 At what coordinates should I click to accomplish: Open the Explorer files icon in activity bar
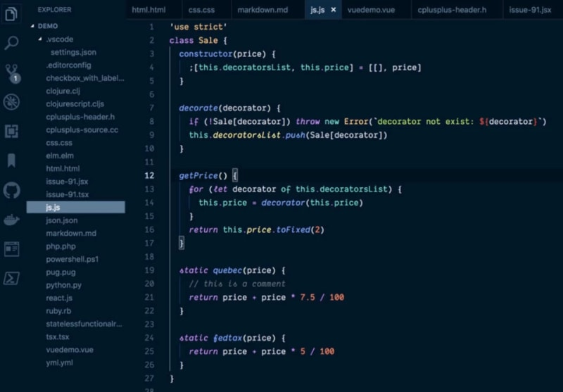[11, 13]
